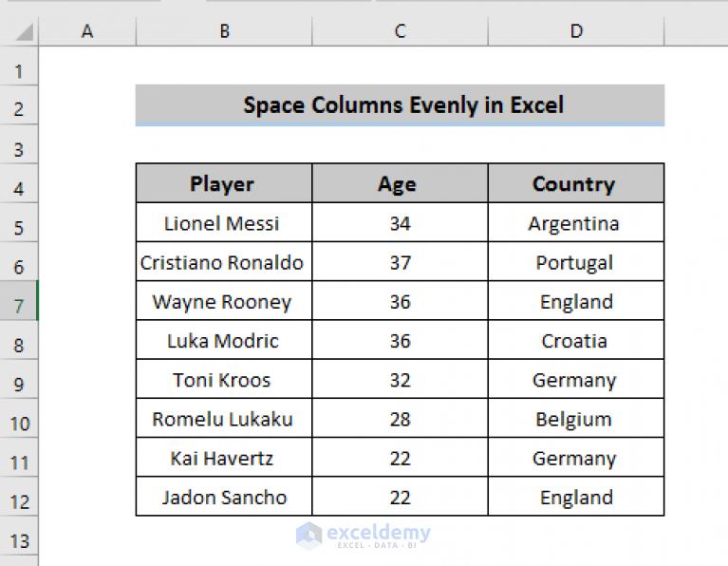Click the Country header cell
The width and height of the screenshot is (728, 566).
[x=576, y=183]
